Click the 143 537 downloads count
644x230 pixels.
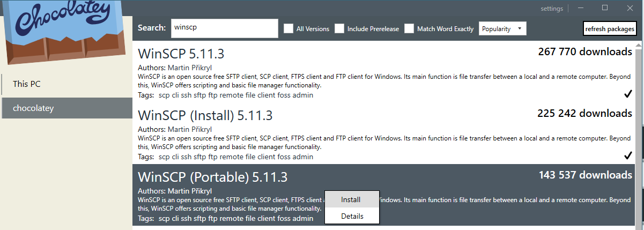pyautogui.click(x=585, y=175)
